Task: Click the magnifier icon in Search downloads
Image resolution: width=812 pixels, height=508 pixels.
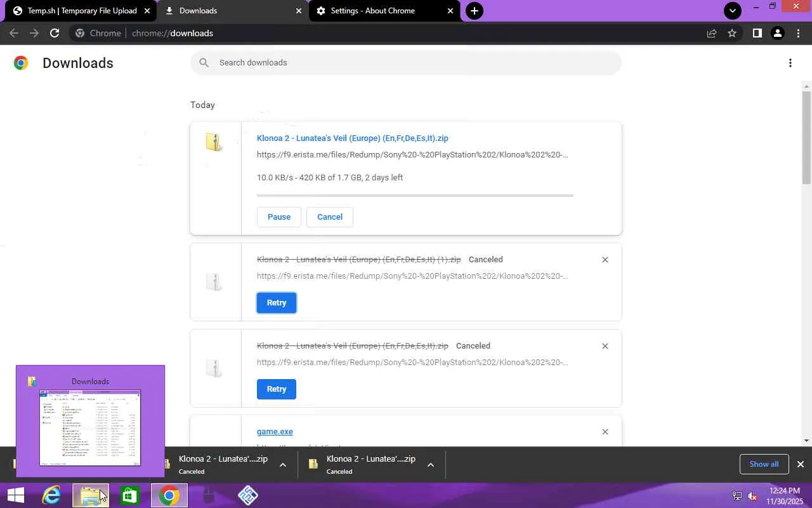Action: tap(204, 62)
